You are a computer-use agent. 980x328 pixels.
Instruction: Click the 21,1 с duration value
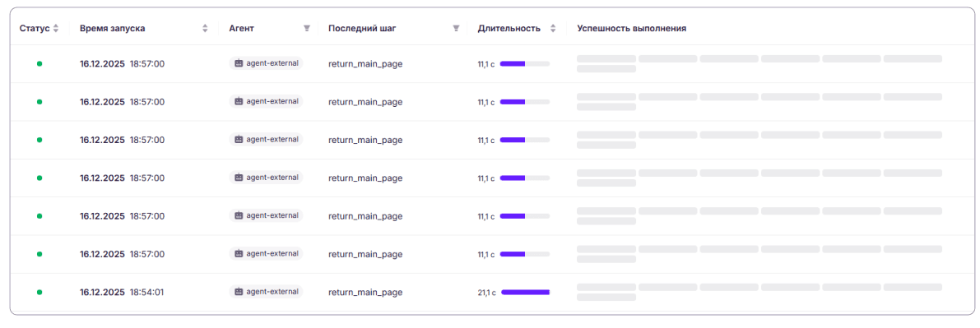pos(486,293)
